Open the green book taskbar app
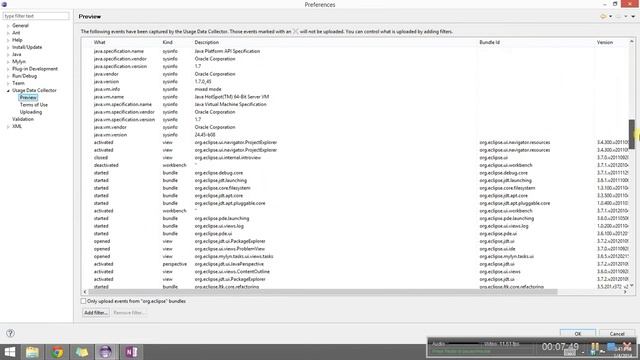This screenshot has height=360, width=640. (x=82, y=352)
